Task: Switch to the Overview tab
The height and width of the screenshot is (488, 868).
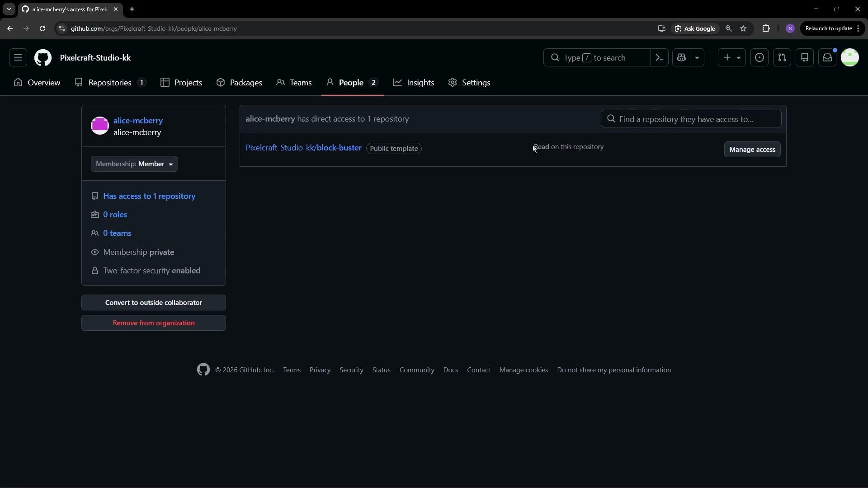Action: (37, 83)
